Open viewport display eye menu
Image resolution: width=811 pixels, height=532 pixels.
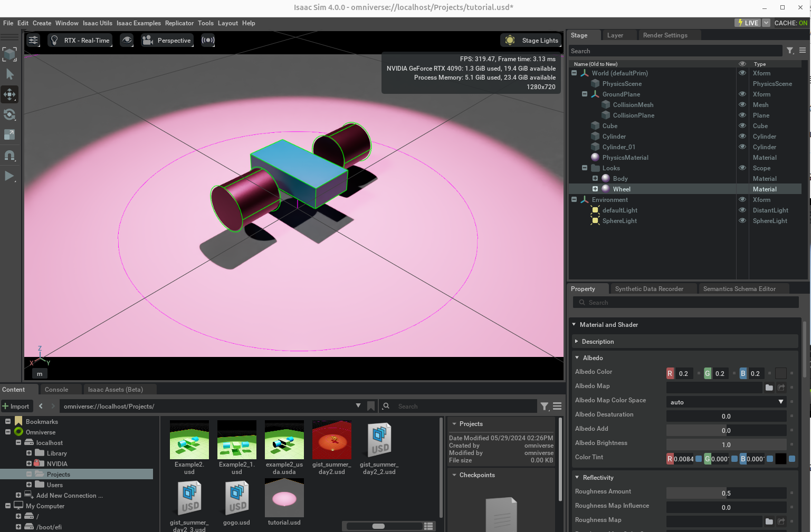tap(127, 40)
